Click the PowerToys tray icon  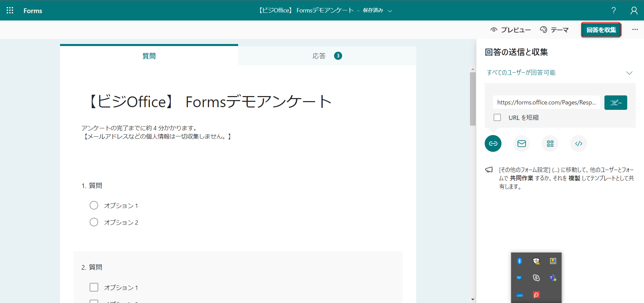(x=553, y=261)
